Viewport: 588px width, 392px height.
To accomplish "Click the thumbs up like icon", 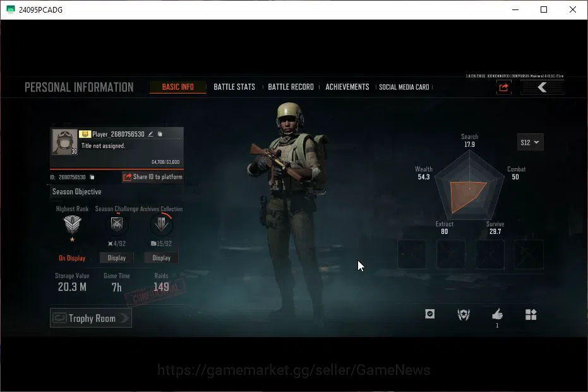I will click(x=497, y=314).
